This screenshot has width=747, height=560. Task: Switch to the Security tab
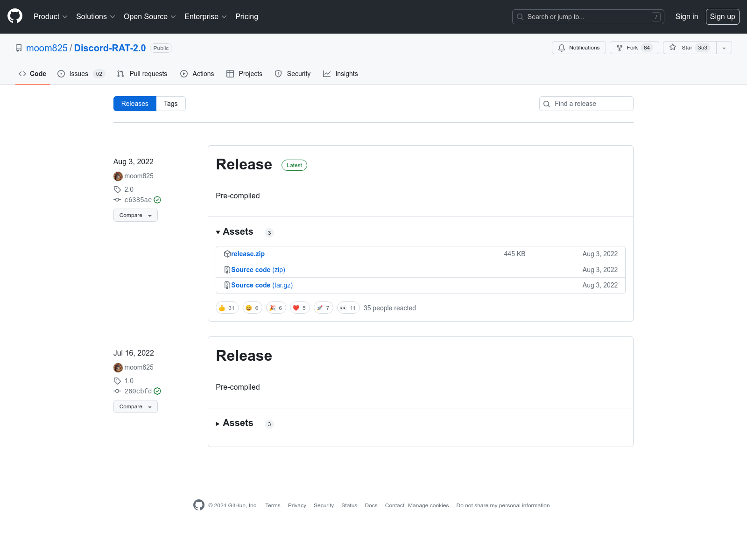293,74
